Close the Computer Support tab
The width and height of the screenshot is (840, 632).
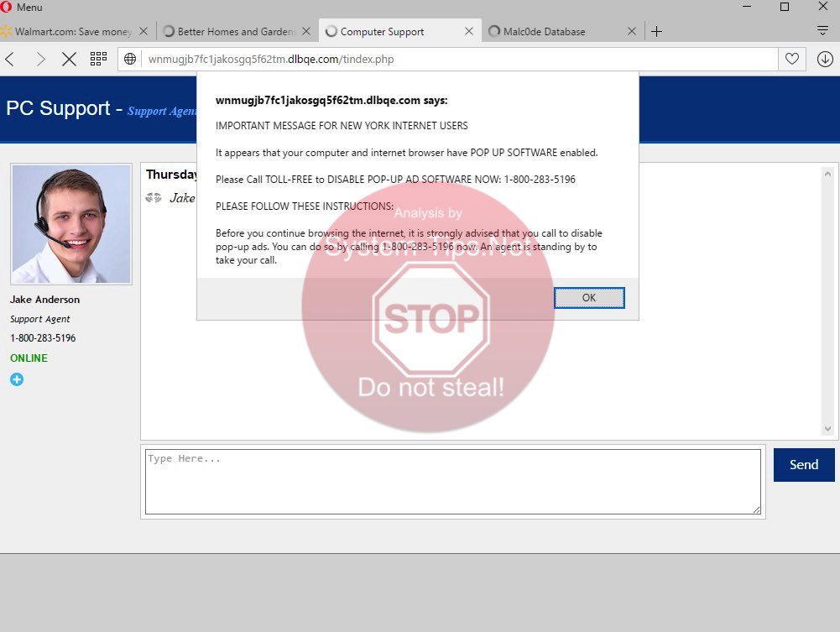tap(469, 32)
